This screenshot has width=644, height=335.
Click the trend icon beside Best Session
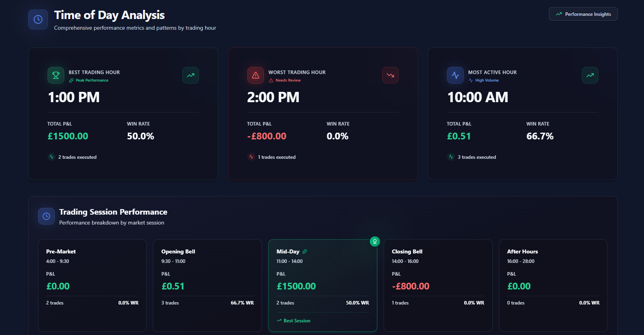tap(279, 321)
